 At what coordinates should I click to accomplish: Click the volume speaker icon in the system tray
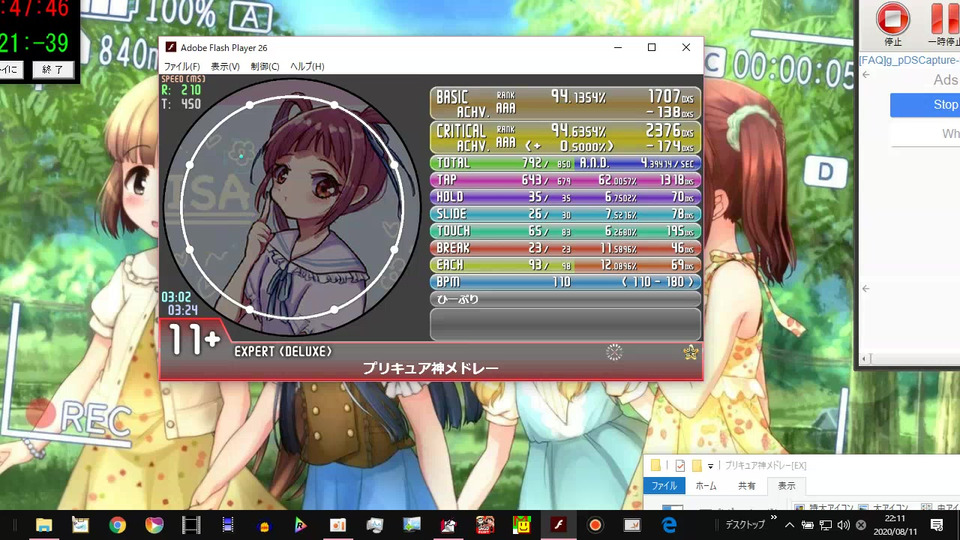coord(844,525)
